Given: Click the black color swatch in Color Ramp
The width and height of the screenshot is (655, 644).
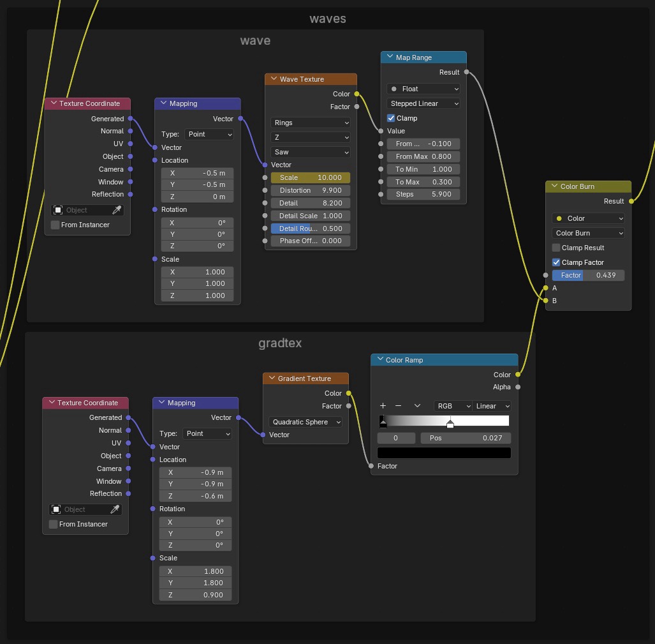Looking at the screenshot, I should click(444, 453).
